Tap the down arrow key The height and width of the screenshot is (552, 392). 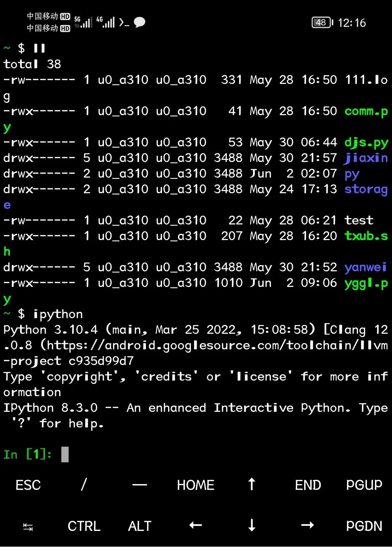[252, 525]
